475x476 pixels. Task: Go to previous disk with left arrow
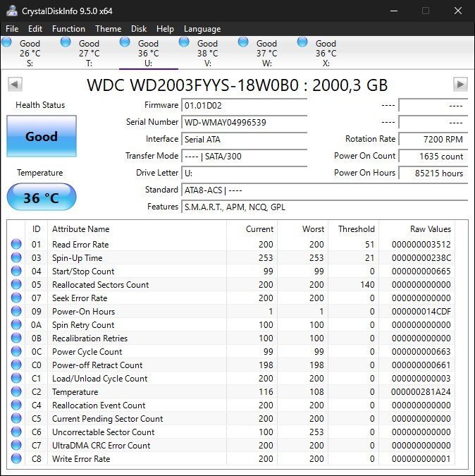[x=14, y=85]
